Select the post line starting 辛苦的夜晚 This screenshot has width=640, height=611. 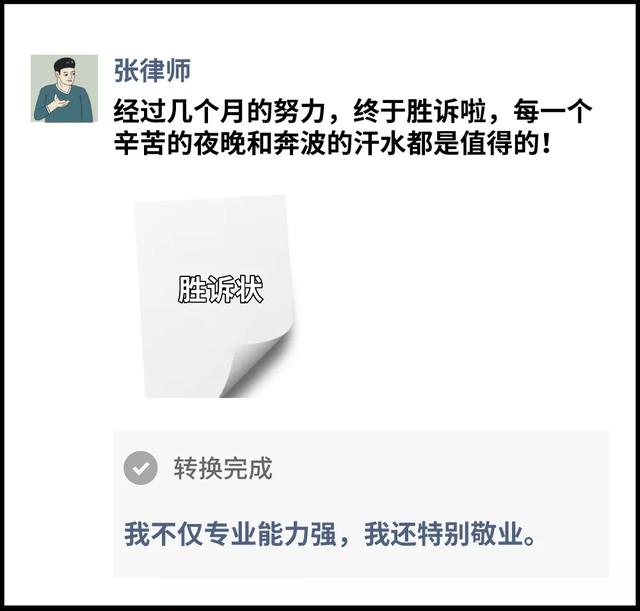pyautogui.click(x=333, y=143)
